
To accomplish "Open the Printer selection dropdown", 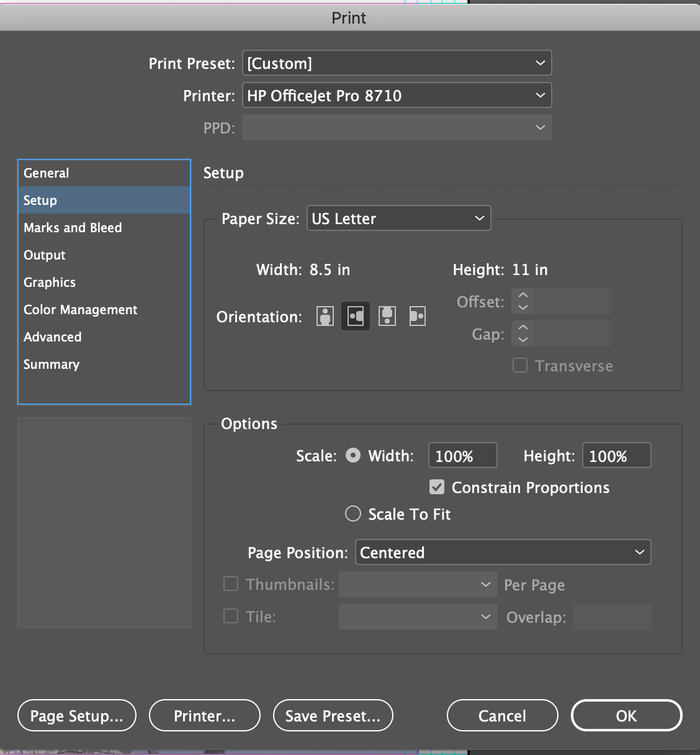I will 397,95.
